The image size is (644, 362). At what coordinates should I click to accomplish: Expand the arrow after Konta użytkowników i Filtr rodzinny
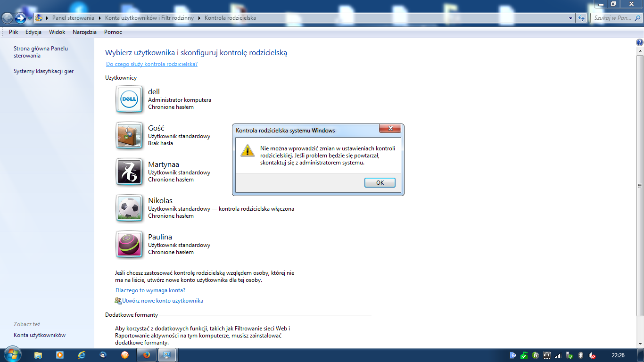click(199, 18)
